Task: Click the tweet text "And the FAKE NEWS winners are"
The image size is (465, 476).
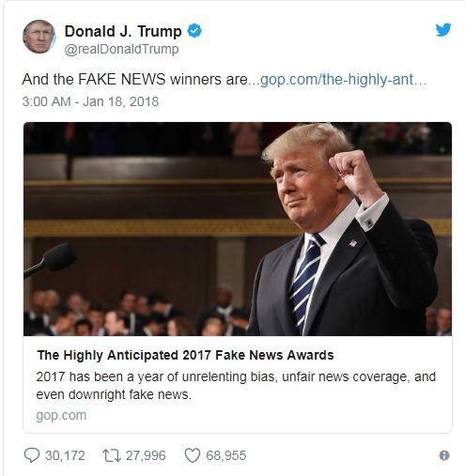Action: 135,79
